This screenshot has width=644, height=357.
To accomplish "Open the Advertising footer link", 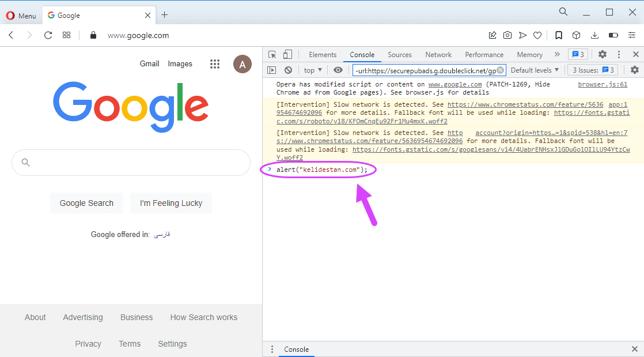I will pyautogui.click(x=83, y=318).
